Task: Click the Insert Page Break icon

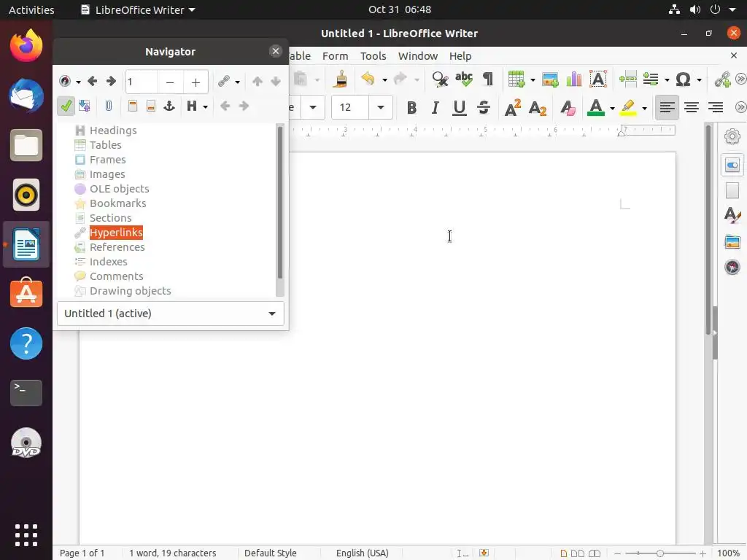Action: coord(628,79)
